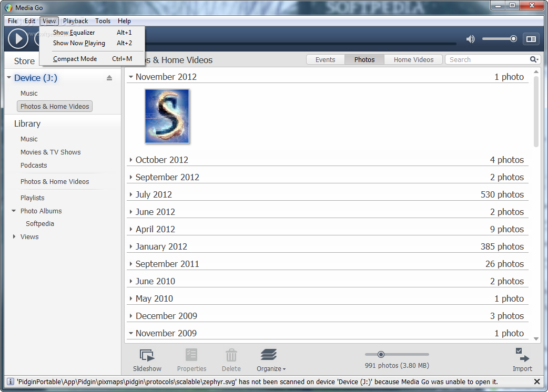The height and width of the screenshot is (392, 548).
Task: Collapse the Photo Albums node
Action: pos(14,211)
